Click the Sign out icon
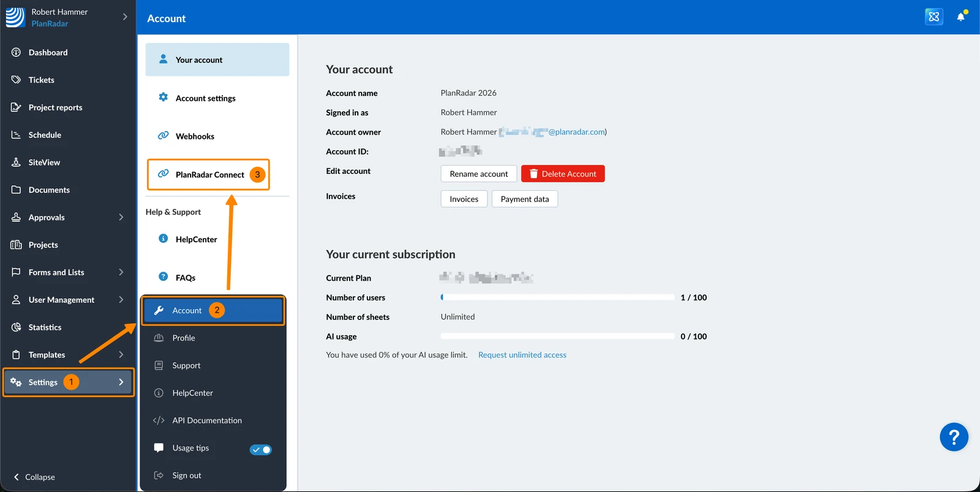The height and width of the screenshot is (492, 980). point(159,475)
